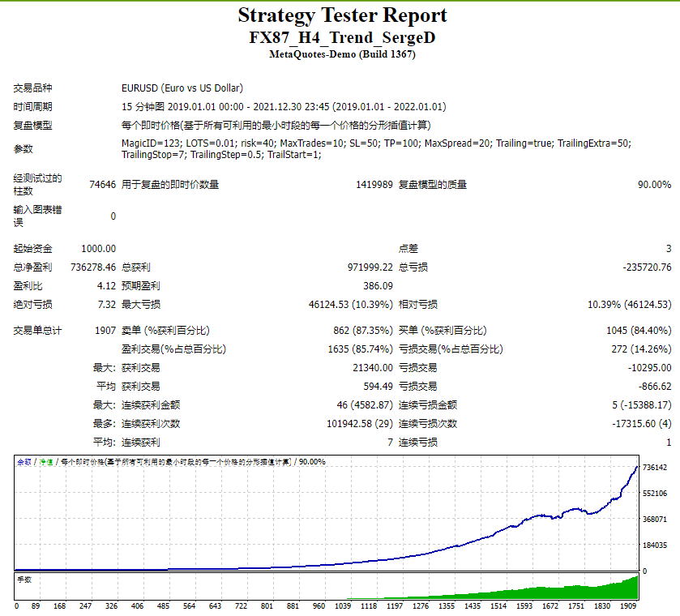
Task: Click the 复盘模型 model description text
Action: [29, 125]
